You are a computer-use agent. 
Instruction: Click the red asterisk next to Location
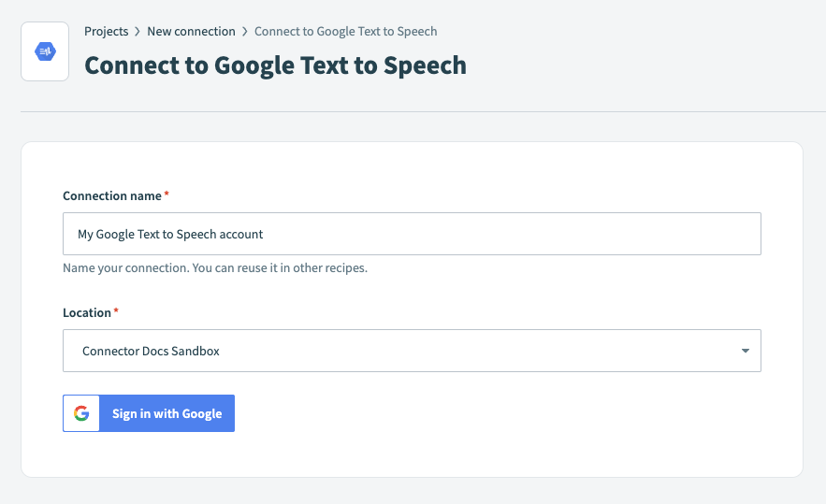coord(116,311)
